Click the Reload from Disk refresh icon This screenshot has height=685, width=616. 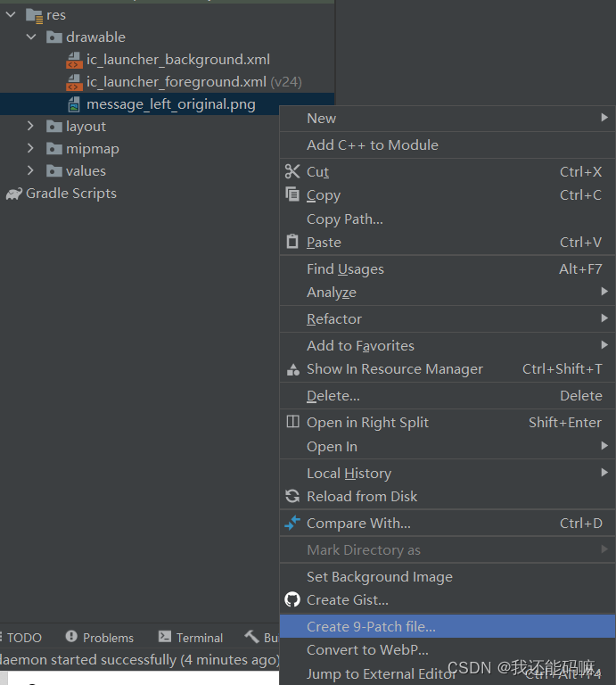292,496
